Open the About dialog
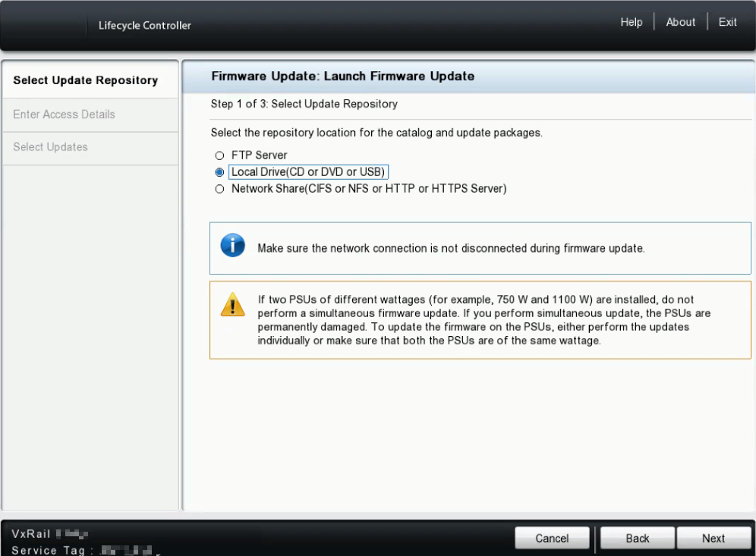Image resolution: width=756 pixels, height=556 pixels. pyautogui.click(x=680, y=22)
